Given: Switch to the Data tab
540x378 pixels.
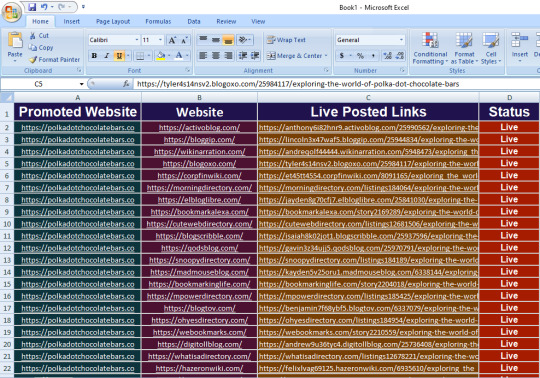Looking at the screenshot, I should click(194, 21).
